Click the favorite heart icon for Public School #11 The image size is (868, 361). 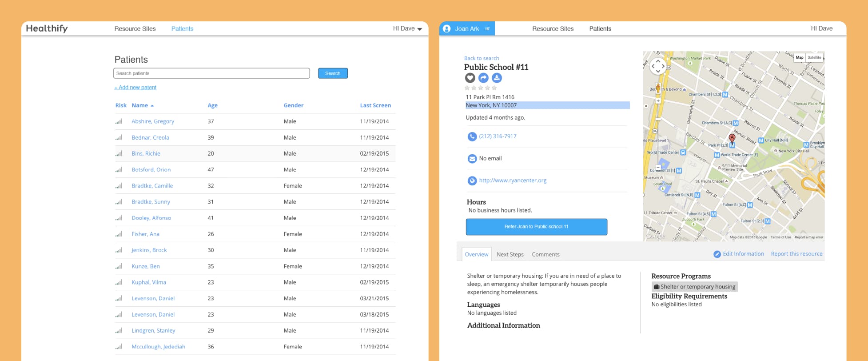coord(470,78)
